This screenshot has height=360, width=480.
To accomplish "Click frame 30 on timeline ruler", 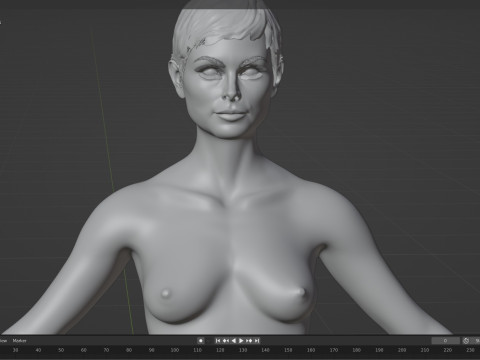I will 15,350.
